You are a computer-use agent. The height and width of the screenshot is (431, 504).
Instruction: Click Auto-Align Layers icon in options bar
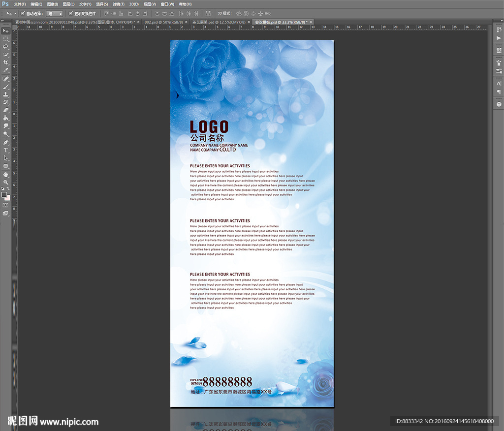[208, 13]
